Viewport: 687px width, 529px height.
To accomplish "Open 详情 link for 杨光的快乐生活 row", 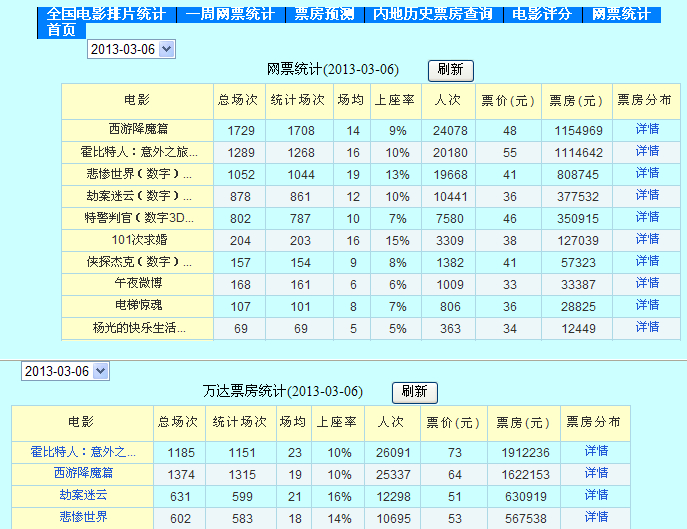I will 647,327.
